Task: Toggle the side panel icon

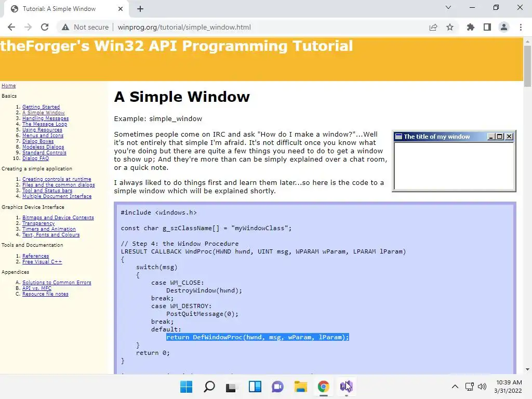Action: click(487, 27)
